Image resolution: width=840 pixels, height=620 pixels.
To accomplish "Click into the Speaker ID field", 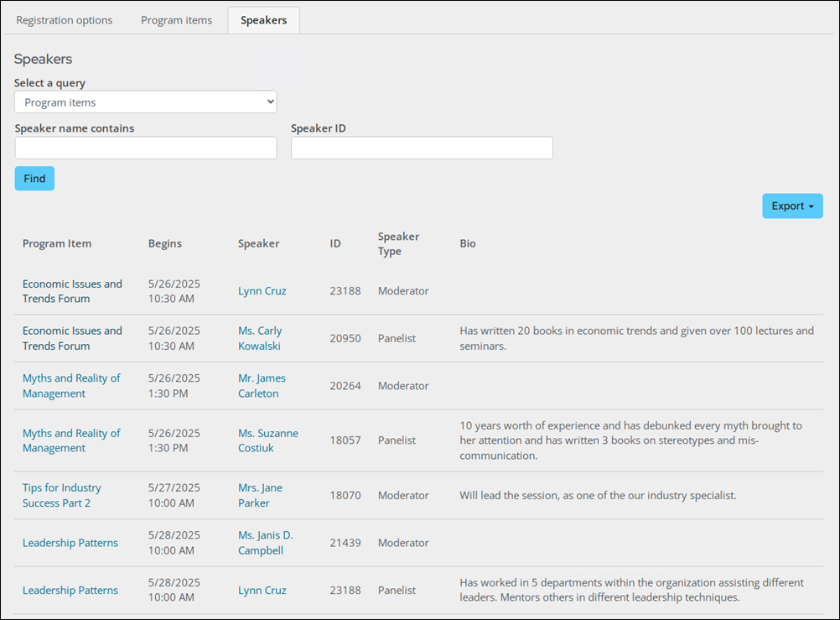I will 422,148.
